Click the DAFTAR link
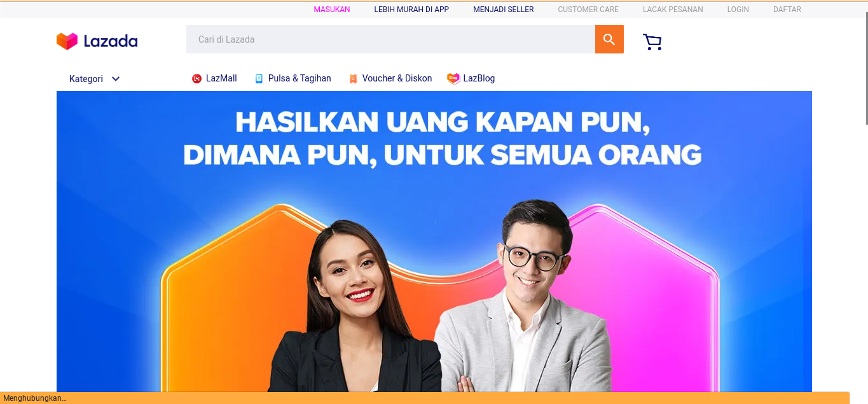 (787, 10)
